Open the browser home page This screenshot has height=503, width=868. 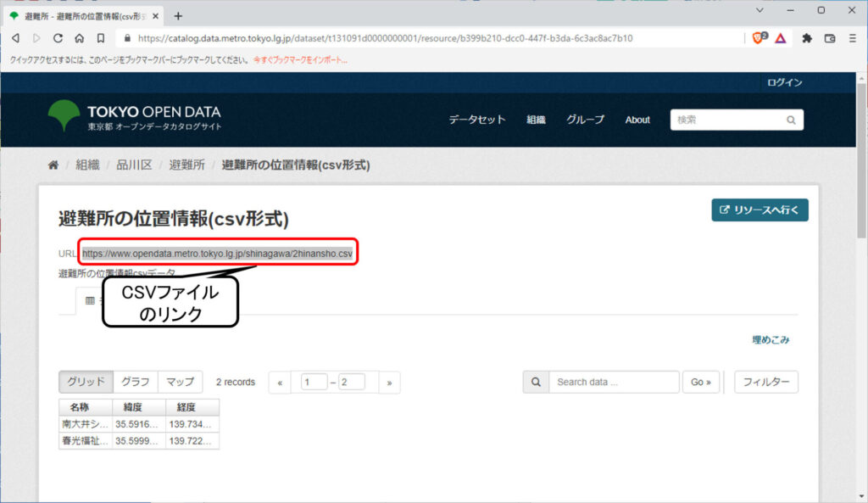(79, 38)
